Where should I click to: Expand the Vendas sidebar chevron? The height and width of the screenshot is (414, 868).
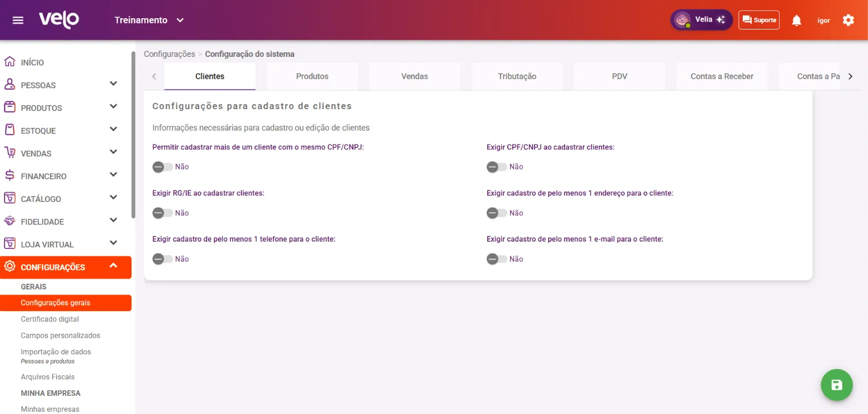coord(113,152)
